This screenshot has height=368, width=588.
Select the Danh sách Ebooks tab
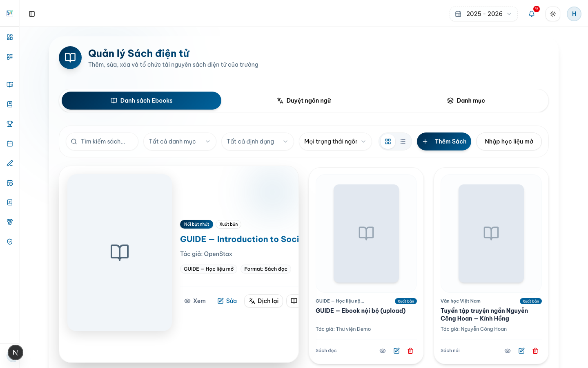pyautogui.click(x=141, y=101)
